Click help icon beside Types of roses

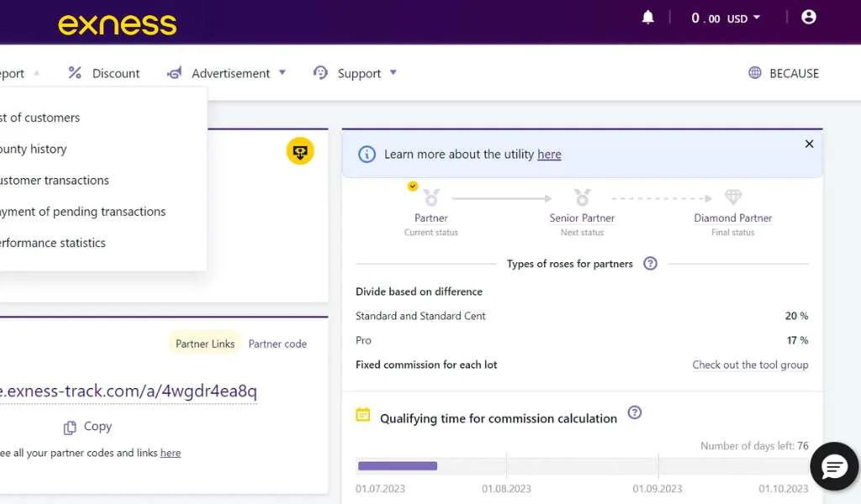pyautogui.click(x=650, y=264)
